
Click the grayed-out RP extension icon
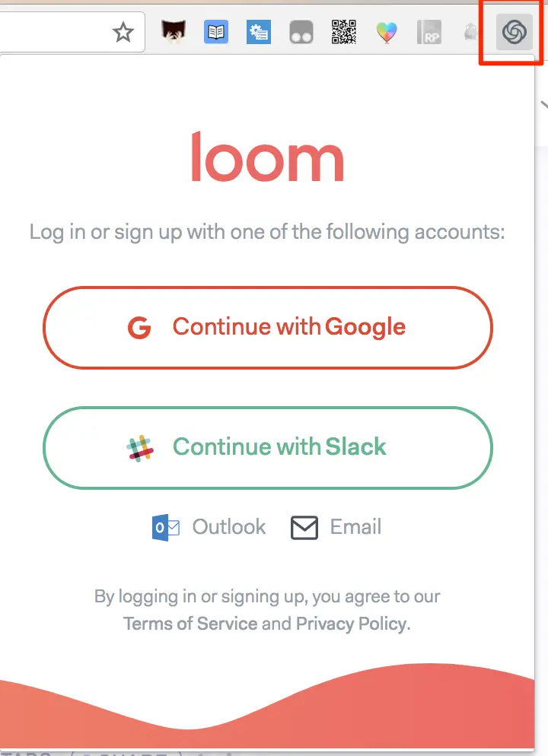pos(429,32)
